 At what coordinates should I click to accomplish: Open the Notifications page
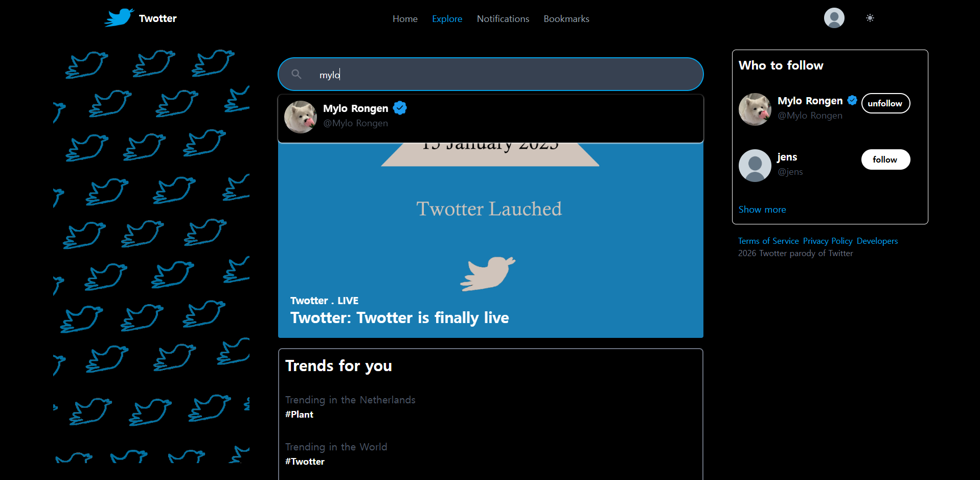503,19
